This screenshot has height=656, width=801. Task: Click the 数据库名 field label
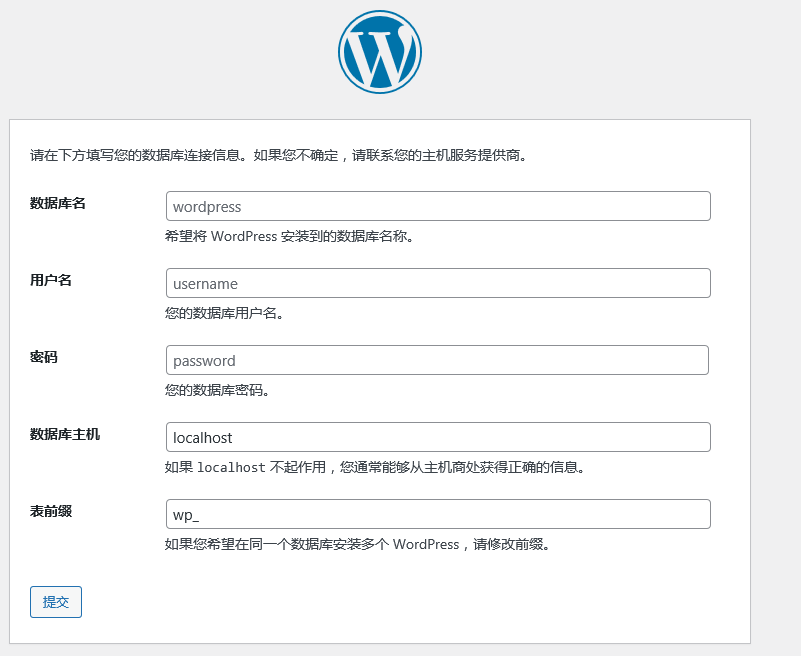point(58,204)
